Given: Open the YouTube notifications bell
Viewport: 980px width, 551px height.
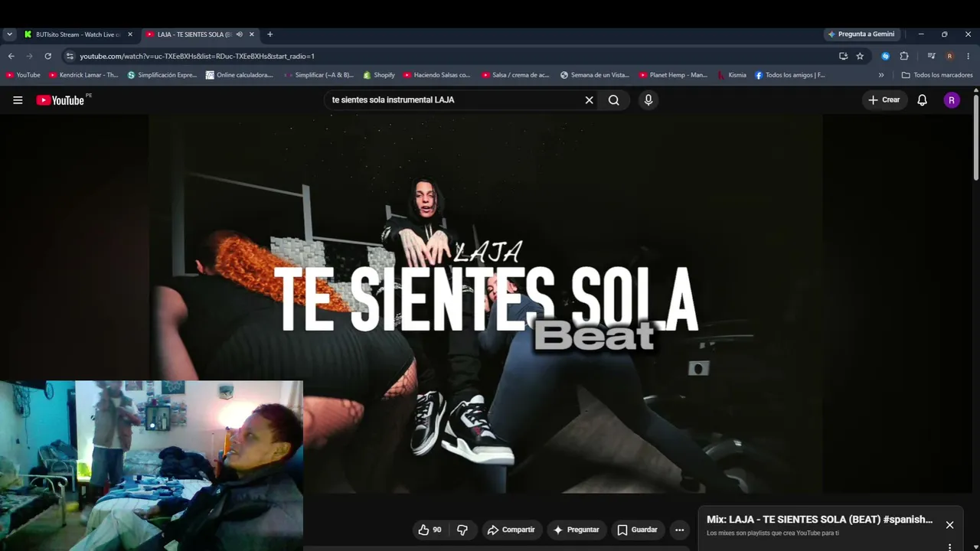Looking at the screenshot, I should (x=922, y=100).
